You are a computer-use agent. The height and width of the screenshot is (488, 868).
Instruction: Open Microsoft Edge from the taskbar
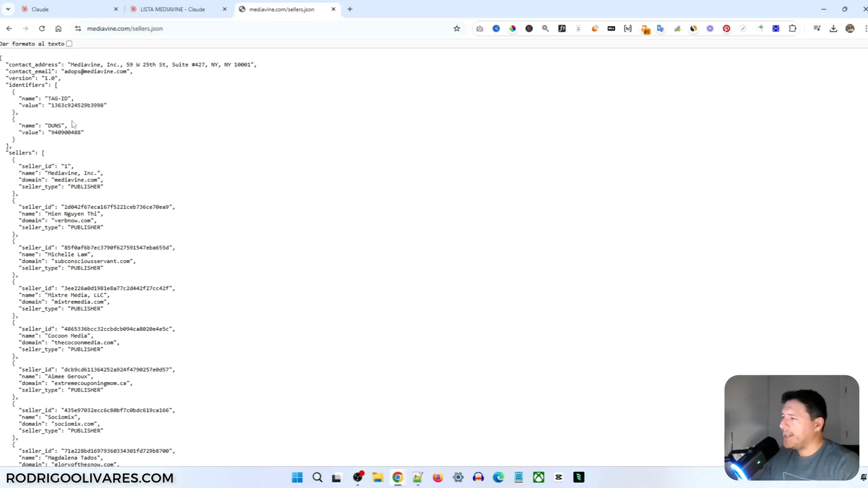point(498,477)
